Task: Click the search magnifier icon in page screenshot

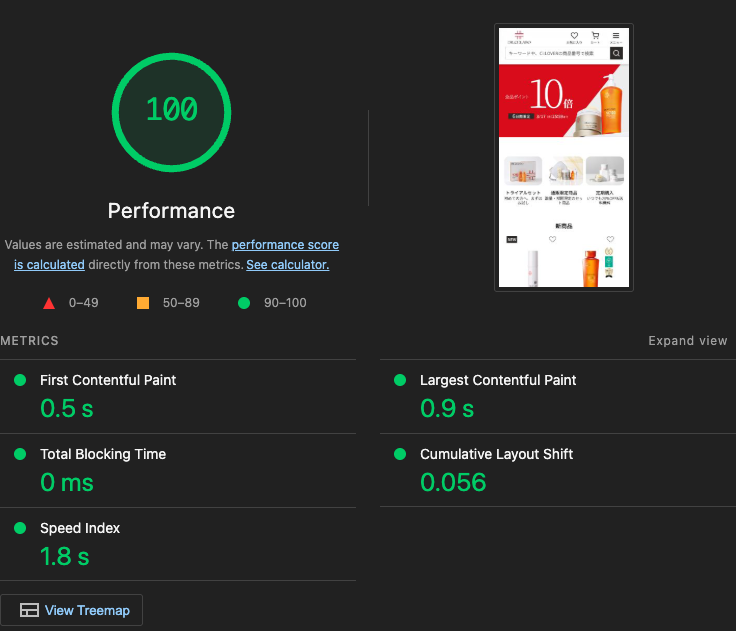Action: click(616, 54)
